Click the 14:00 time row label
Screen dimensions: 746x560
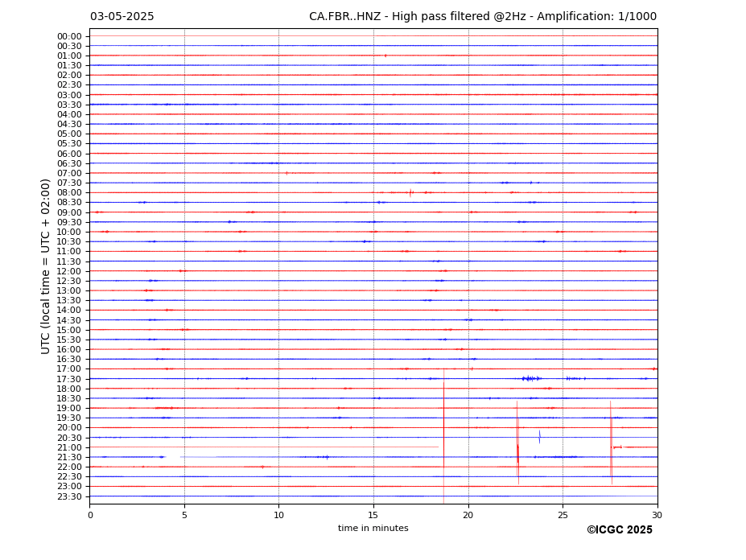tap(69, 311)
